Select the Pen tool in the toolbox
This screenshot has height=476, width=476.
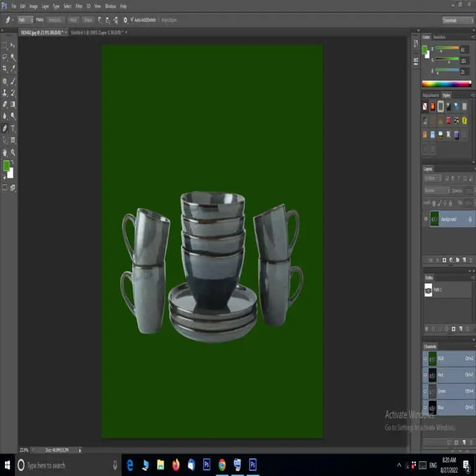[x=5, y=128]
